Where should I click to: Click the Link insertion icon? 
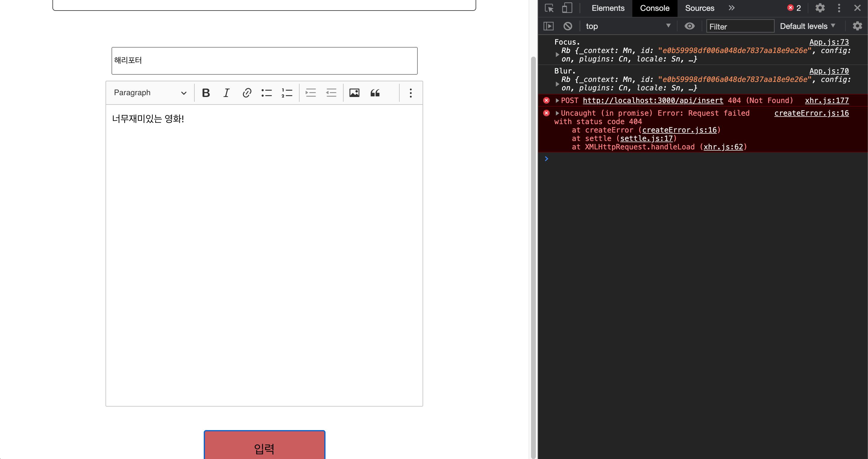tap(246, 93)
